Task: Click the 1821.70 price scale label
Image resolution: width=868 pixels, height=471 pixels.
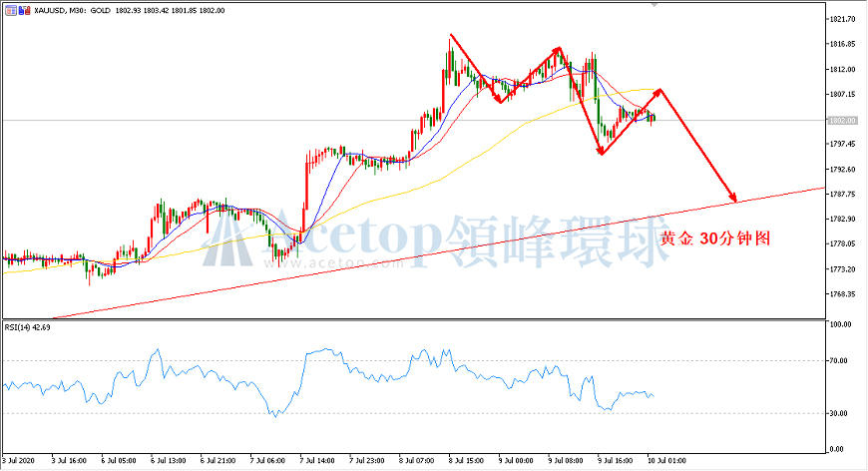Action: pyautogui.click(x=841, y=19)
